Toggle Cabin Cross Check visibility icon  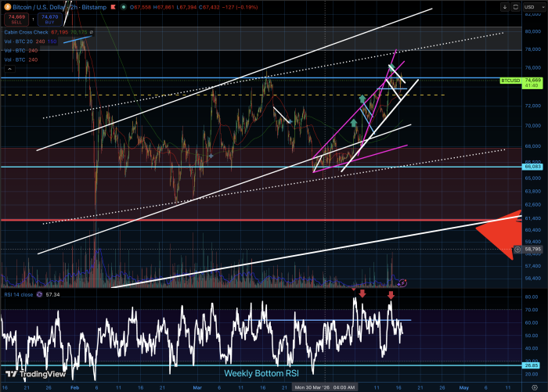pos(92,32)
